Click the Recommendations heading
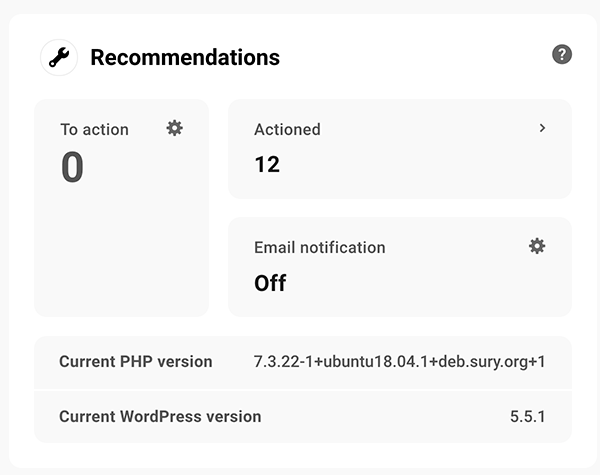 (x=185, y=58)
